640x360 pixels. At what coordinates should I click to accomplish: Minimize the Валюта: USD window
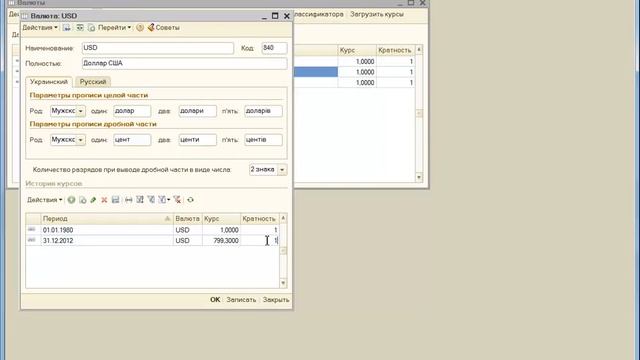(x=264, y=16)
